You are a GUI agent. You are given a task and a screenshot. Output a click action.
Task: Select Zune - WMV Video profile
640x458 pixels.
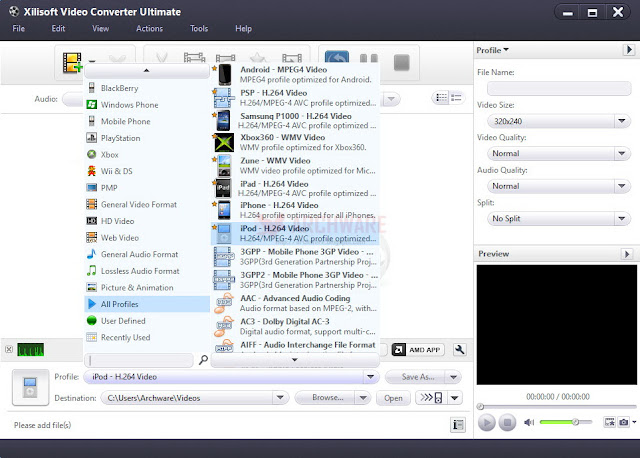coord(295,165)
